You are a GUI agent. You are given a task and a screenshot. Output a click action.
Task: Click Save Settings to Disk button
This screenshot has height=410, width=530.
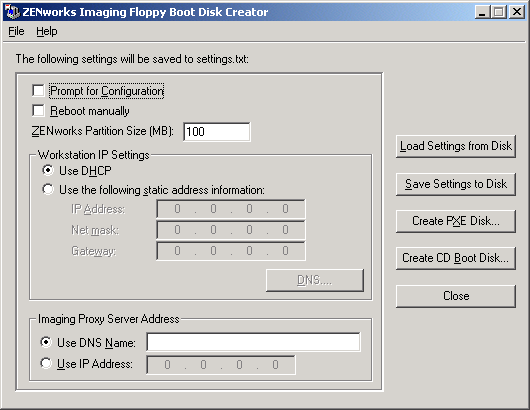[456, 184]
